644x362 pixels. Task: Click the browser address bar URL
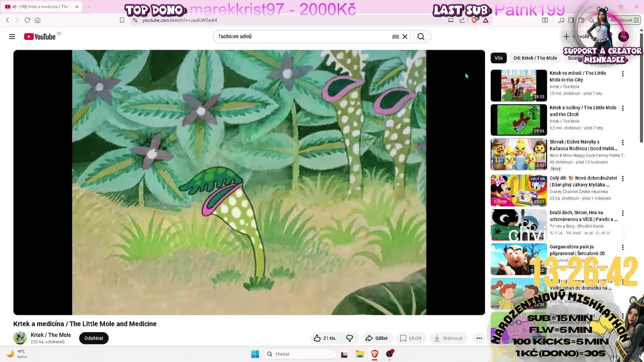pos(180,20)
